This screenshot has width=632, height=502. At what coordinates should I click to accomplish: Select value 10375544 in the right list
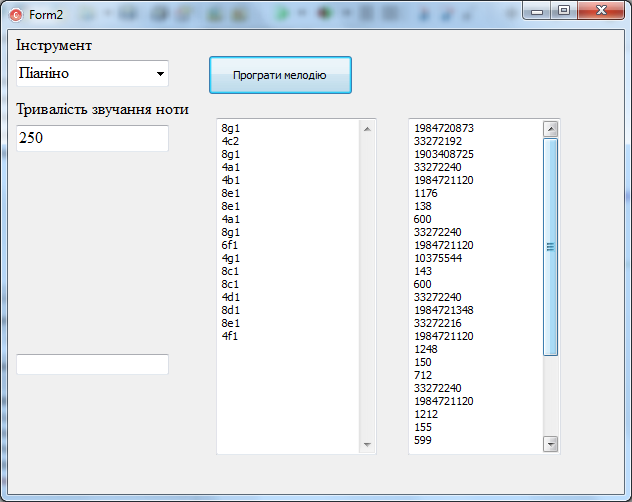[x=438, y=258]
